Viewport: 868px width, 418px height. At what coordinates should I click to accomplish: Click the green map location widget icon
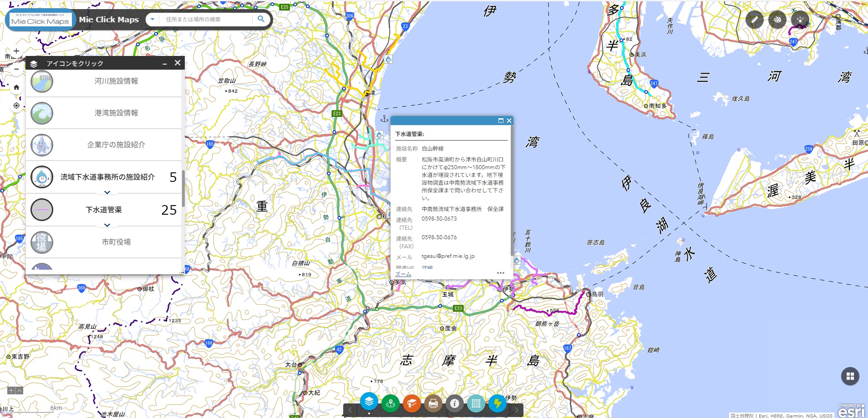point(390,403)
